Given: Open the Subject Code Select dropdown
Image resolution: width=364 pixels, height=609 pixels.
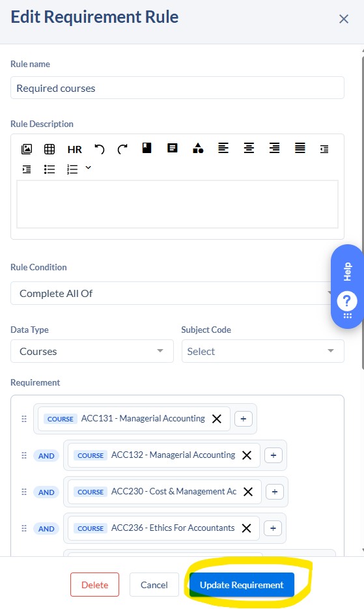Looking at the screenshot, I should 263,351.
